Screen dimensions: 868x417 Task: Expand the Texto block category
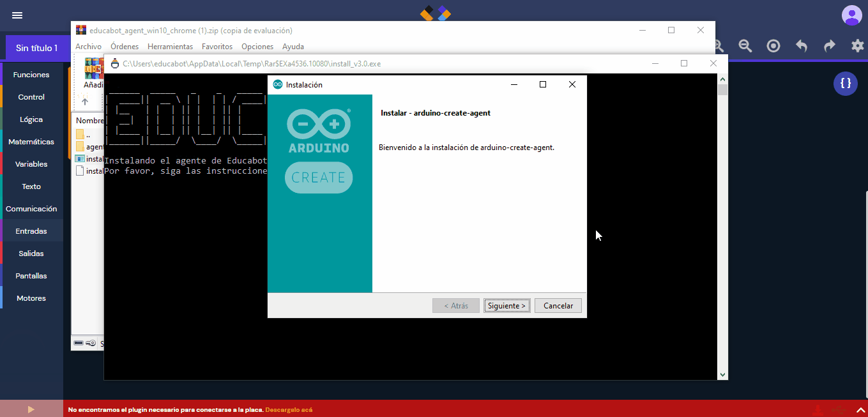click(31, 186)
